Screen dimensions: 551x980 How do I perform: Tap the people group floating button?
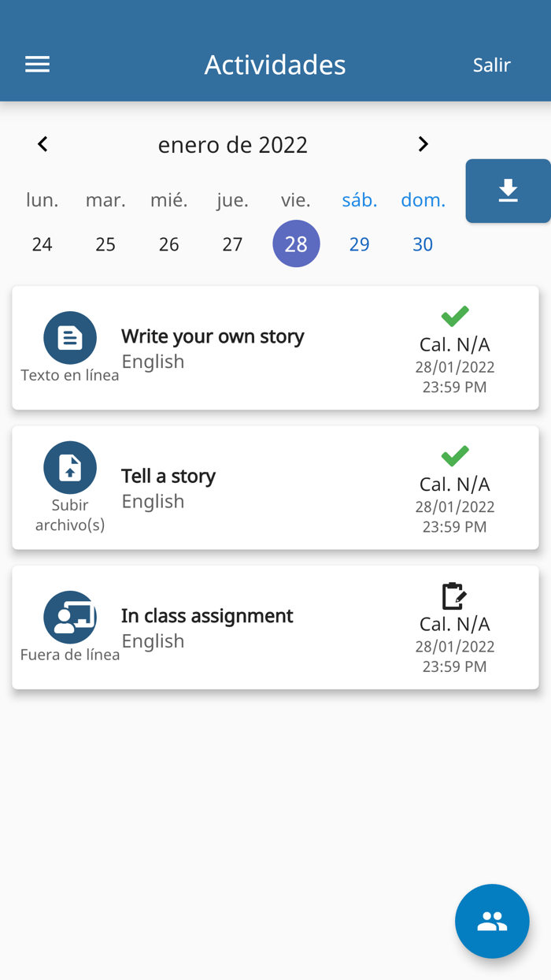pyautogui.click(x=492, y=921)
